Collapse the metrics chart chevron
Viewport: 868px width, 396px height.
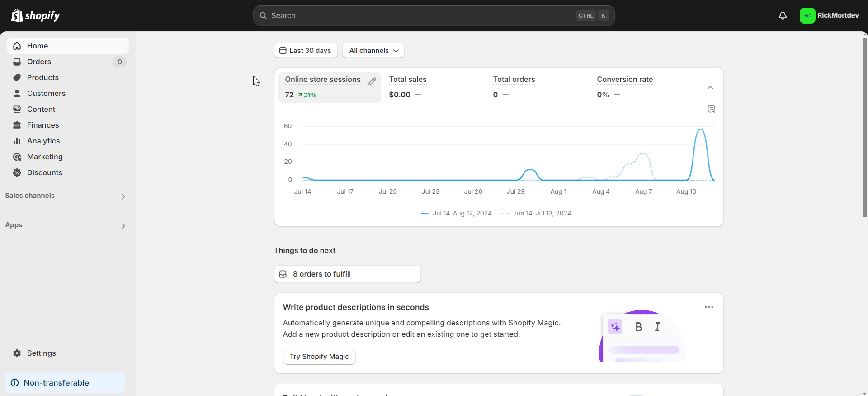[710, 87]
